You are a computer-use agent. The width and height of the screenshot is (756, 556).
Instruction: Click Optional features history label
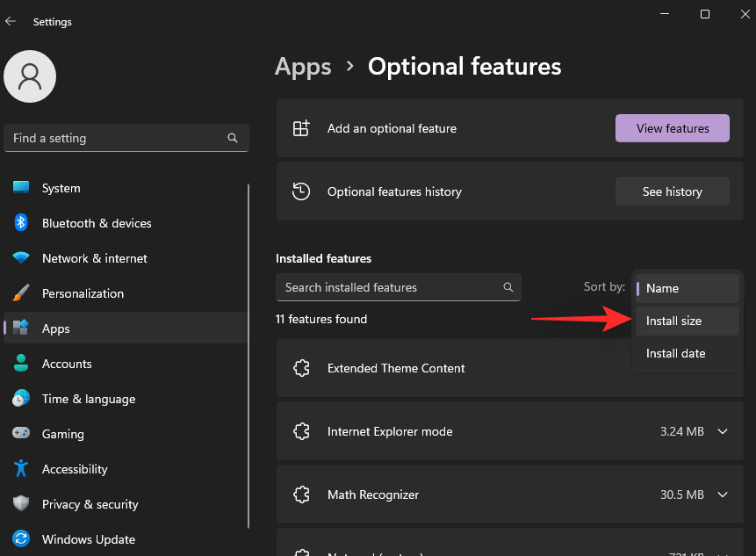(x=394, y=191)
